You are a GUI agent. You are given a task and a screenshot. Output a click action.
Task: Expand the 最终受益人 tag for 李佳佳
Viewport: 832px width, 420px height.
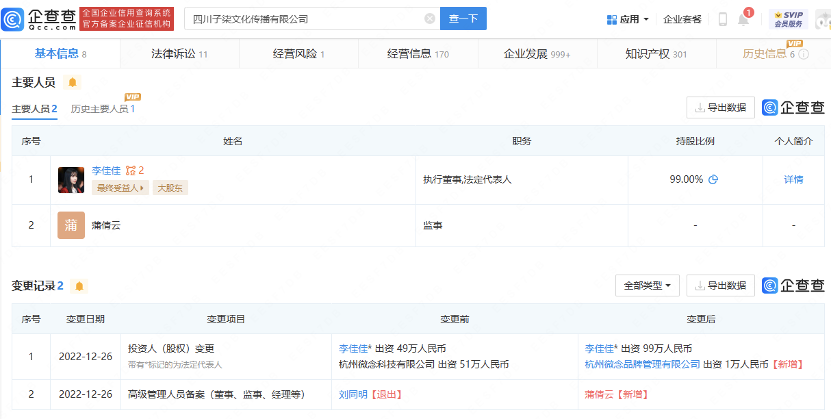119,187
